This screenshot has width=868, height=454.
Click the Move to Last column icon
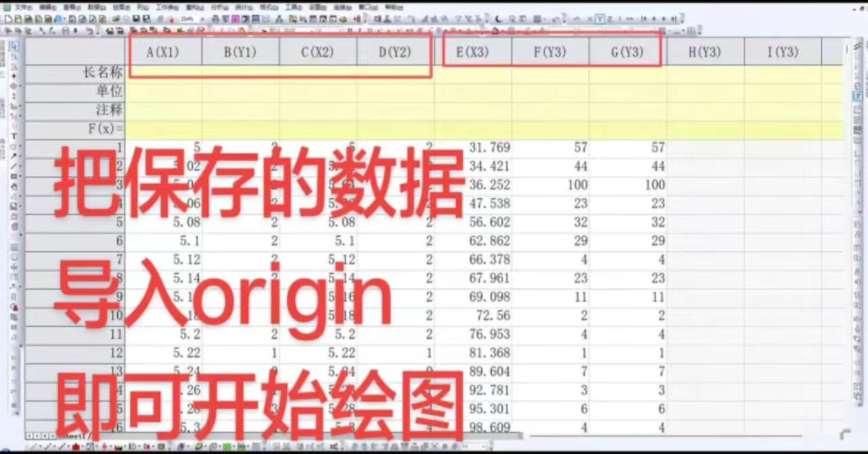tap(673, 19)
